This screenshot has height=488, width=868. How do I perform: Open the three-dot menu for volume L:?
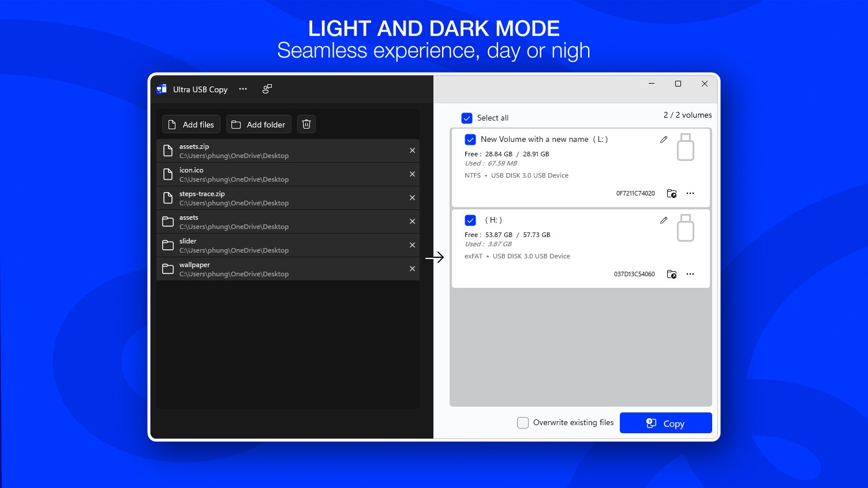tap(690, 193)
